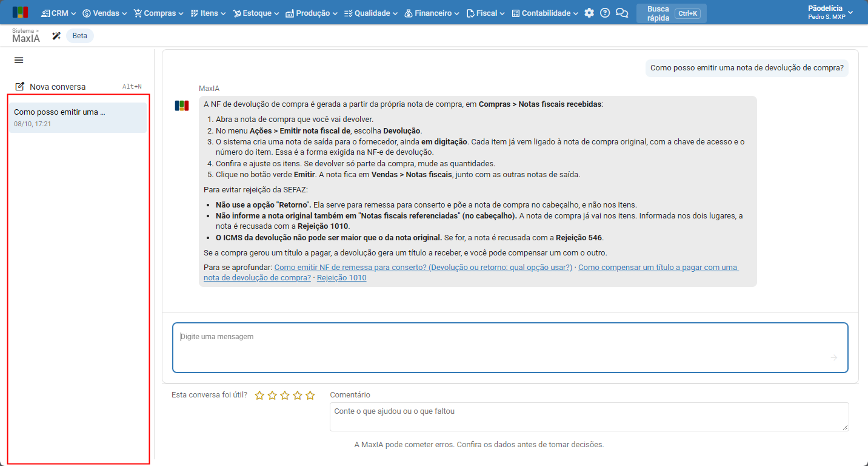The height and width of the screenshot is (466, 868).
Task: Open the remessa para conserto article link
Action: [424, 268]
